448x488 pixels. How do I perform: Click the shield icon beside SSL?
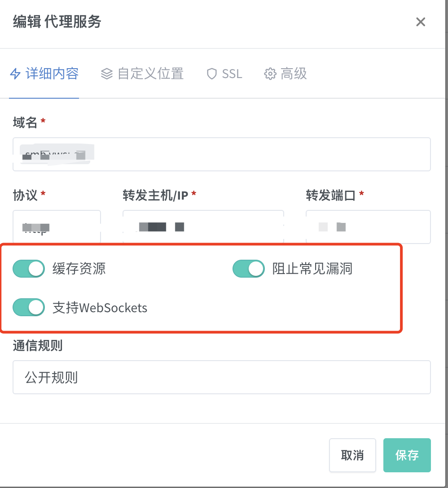click(x=212, y=74)
